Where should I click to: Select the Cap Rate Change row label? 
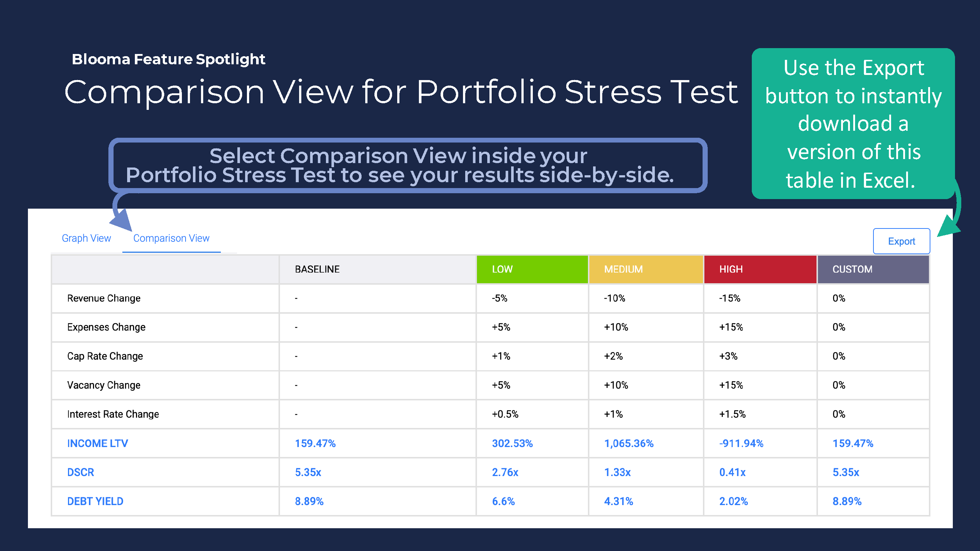(x=105, y=356)
